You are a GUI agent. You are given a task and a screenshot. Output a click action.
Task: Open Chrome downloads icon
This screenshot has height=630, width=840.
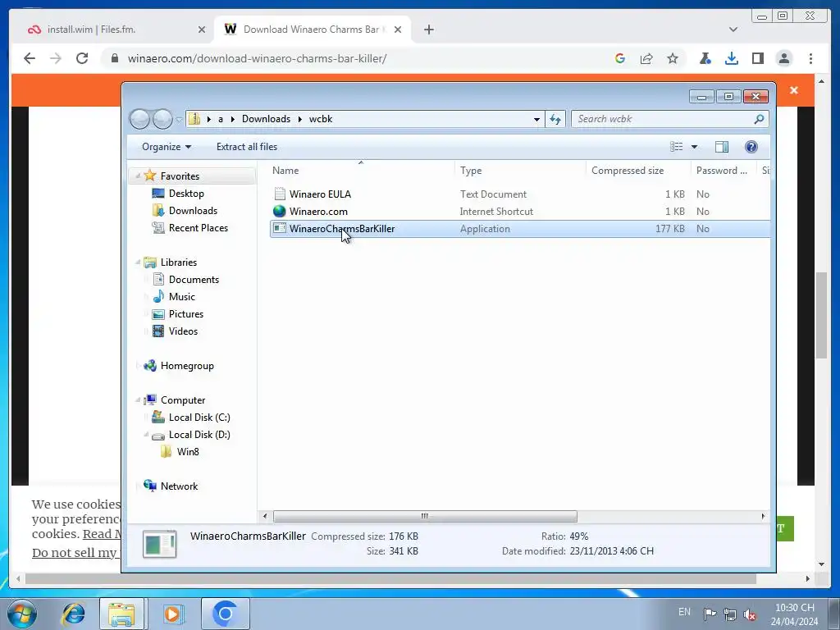pyautogui.click(x=731, y=58)
